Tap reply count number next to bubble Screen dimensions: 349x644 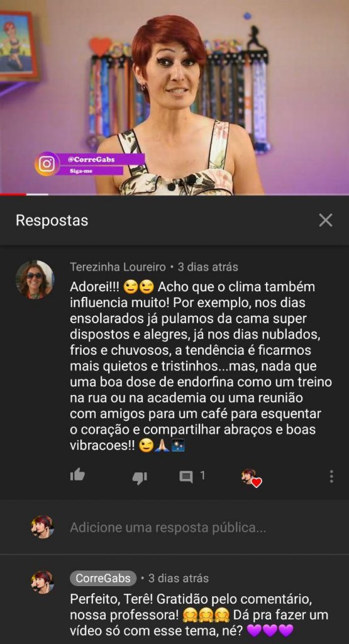[x=202, y=475]
